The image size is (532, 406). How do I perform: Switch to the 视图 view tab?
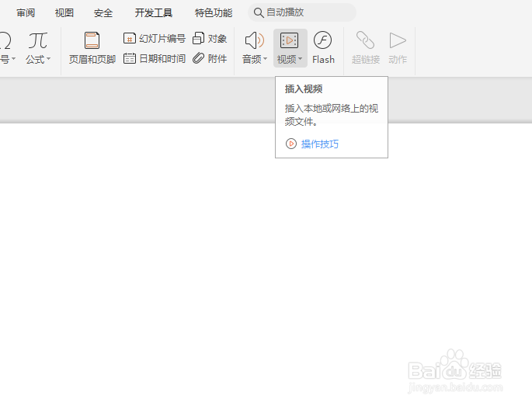[x=64, y=13]
